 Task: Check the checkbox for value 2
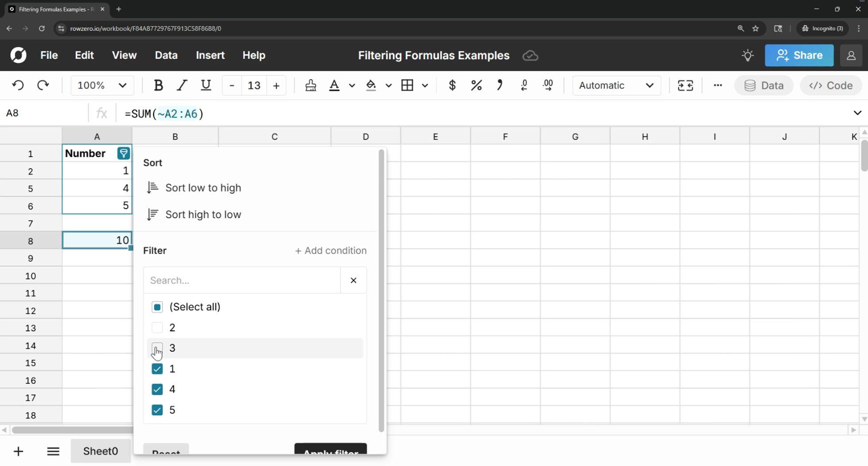[x=157, y=327]
